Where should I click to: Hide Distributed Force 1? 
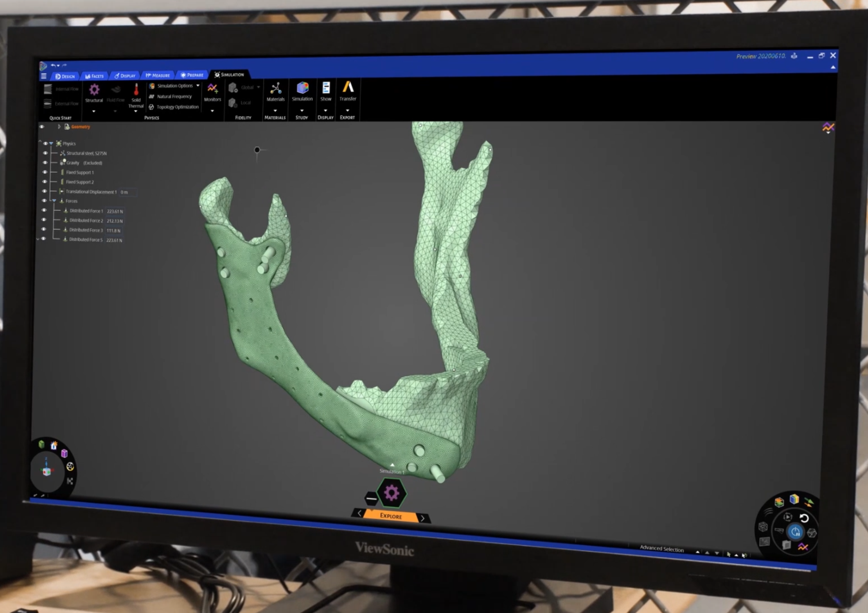tap(44, 210)
